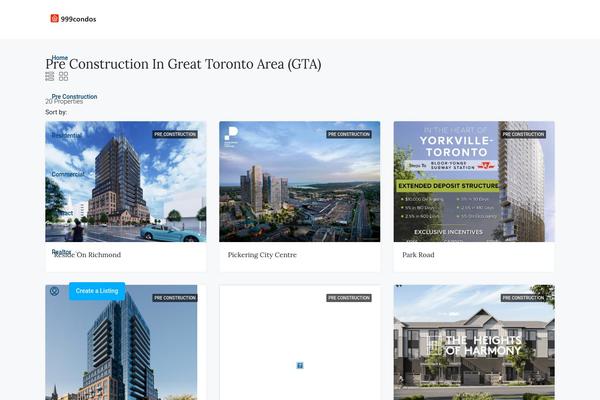Image resolution: width=600 pixels, height=400 pixels.
Task: Click the 999condos logo
Action: 73,19
